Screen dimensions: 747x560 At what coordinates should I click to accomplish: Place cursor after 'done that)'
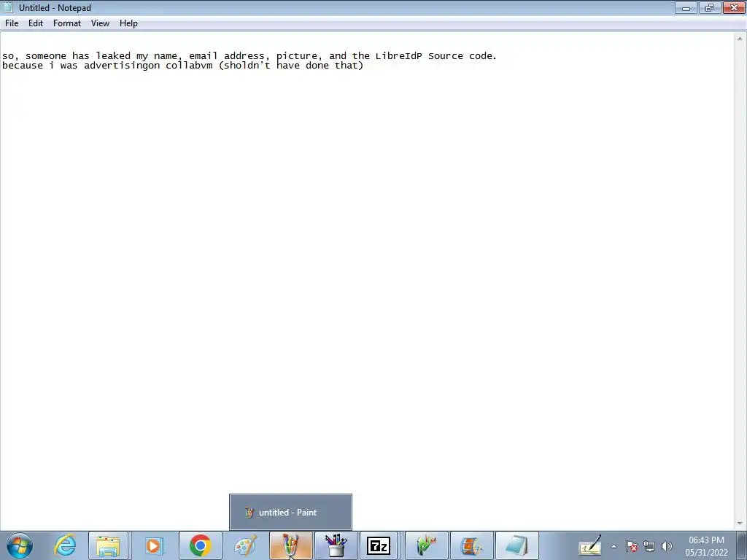click(365, 65)
